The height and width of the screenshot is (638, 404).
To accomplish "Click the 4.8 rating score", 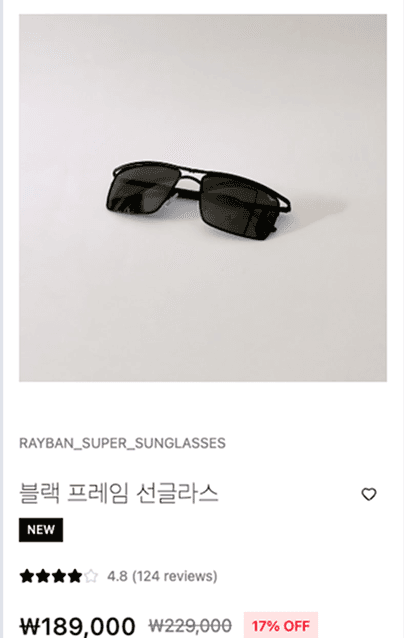I will pyautogui.click(x=118, y=576).
